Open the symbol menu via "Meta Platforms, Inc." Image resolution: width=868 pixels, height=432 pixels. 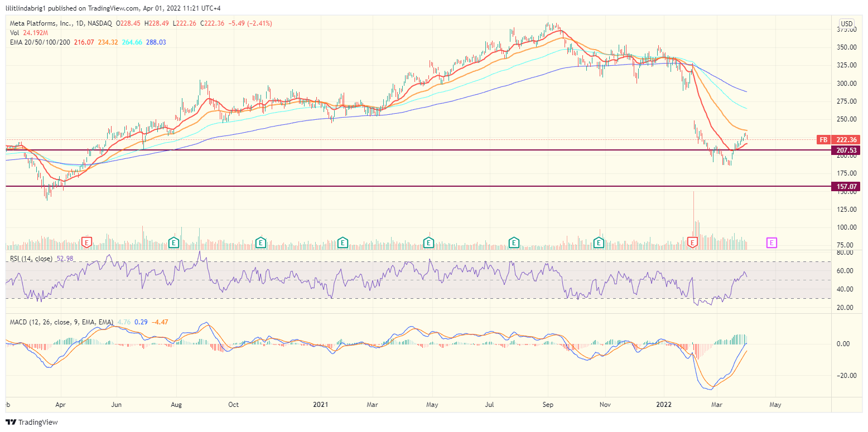[42, 24]
